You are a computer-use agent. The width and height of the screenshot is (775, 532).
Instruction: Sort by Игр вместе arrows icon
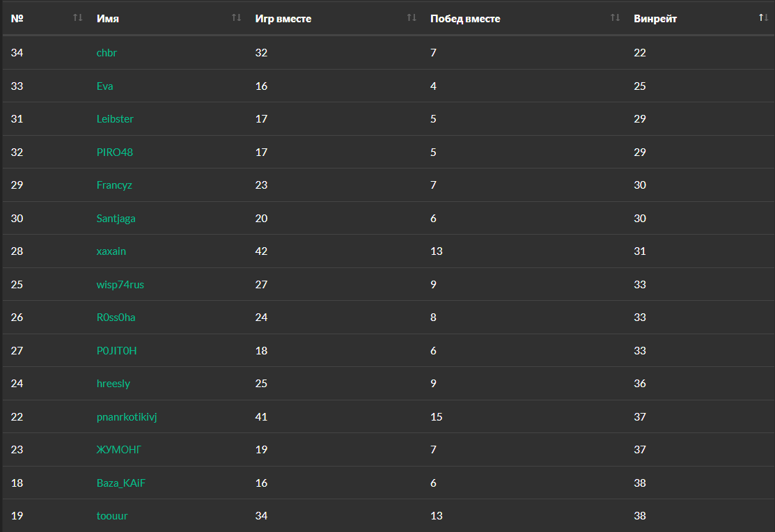pyautogui.click(x=412, y=18)
